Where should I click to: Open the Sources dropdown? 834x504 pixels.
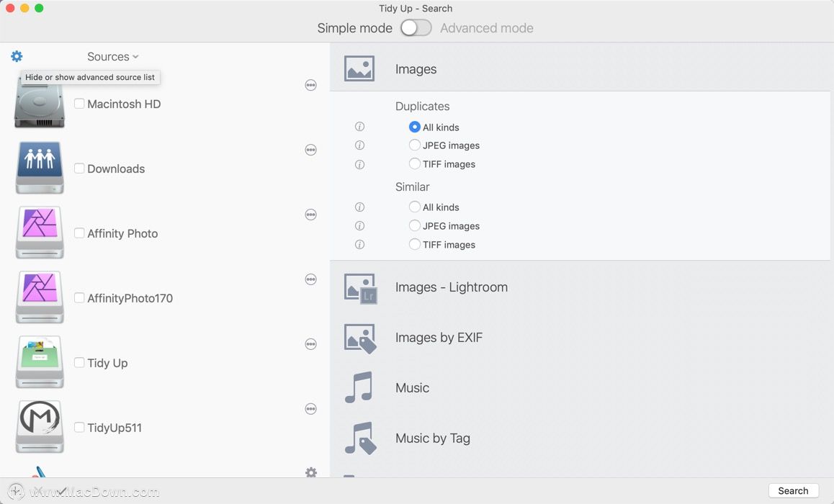point(113,56)
